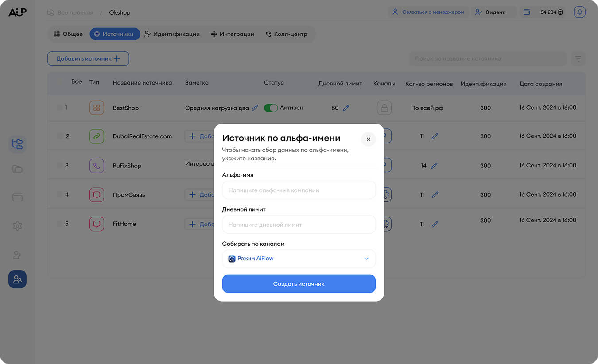Edit the BestShop note pencil icon
The image size is (598, 364).
(255, 108)
